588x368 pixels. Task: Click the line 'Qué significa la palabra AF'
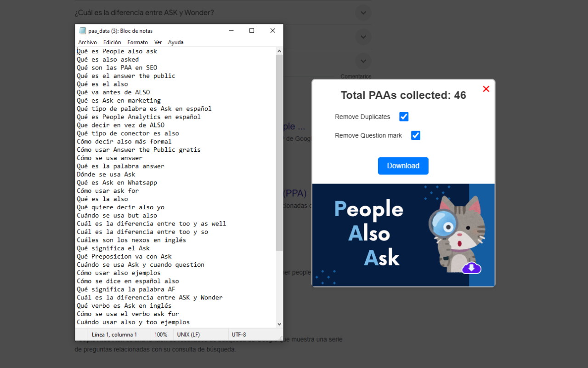(x=126, y=289)
